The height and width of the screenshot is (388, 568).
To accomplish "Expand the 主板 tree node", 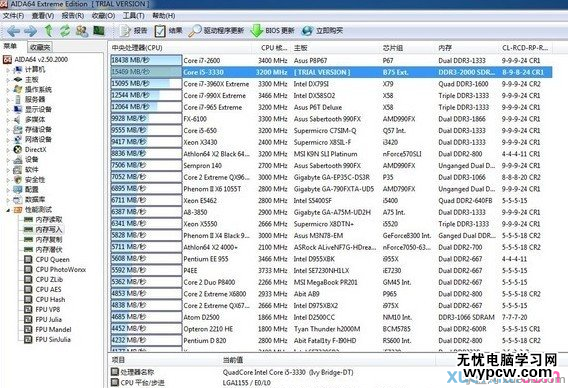I will coord(8,80).
